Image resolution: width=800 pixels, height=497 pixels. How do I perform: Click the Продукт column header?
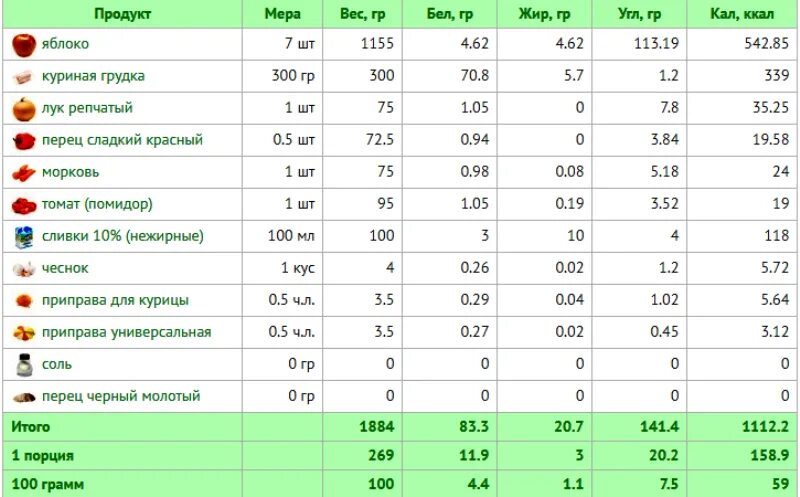122,14
